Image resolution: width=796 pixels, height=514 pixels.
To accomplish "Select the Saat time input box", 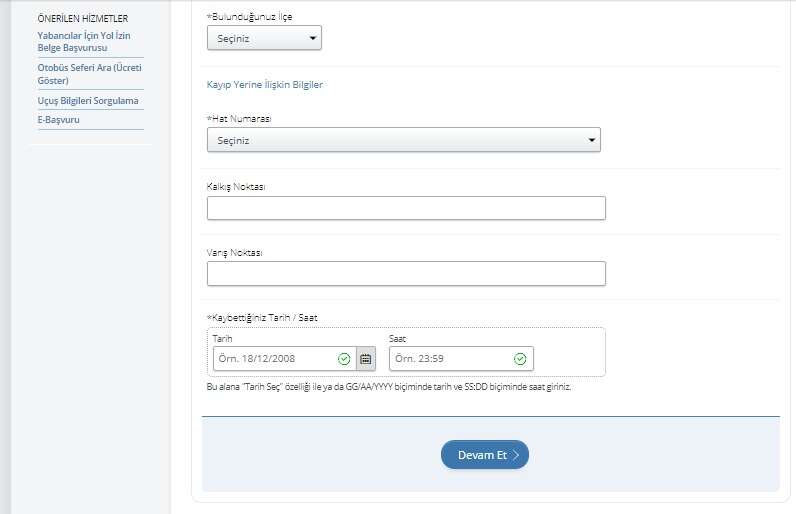I will (x=450, y=358).
